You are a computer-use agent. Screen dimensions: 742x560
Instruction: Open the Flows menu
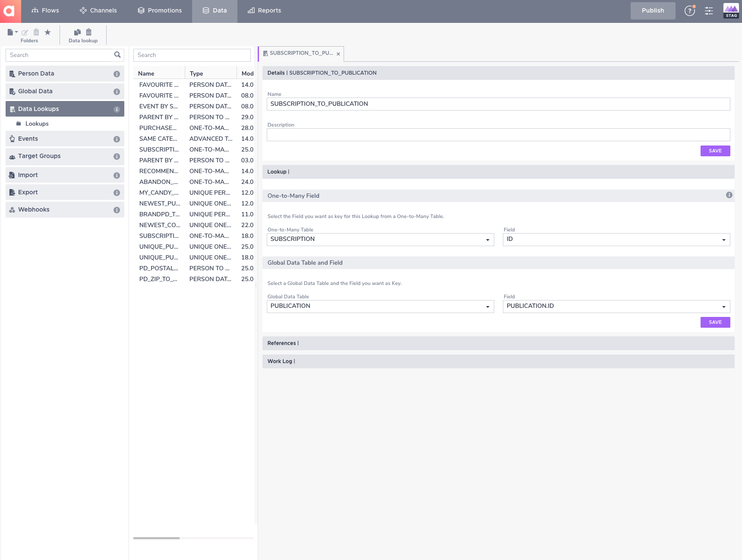(x=45, y=10)
